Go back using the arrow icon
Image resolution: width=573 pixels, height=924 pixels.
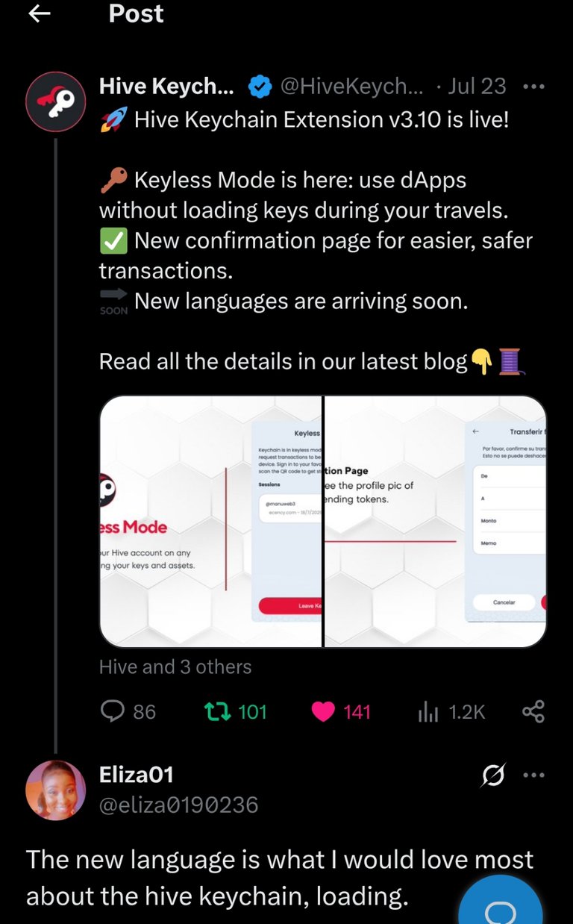tap(39, 13)
